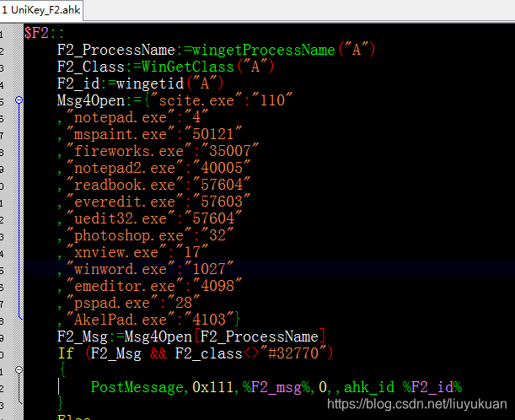Click the wingetProcessName function call
The width and height of the screenshot is (515, 420).
[x=264, y=50]
